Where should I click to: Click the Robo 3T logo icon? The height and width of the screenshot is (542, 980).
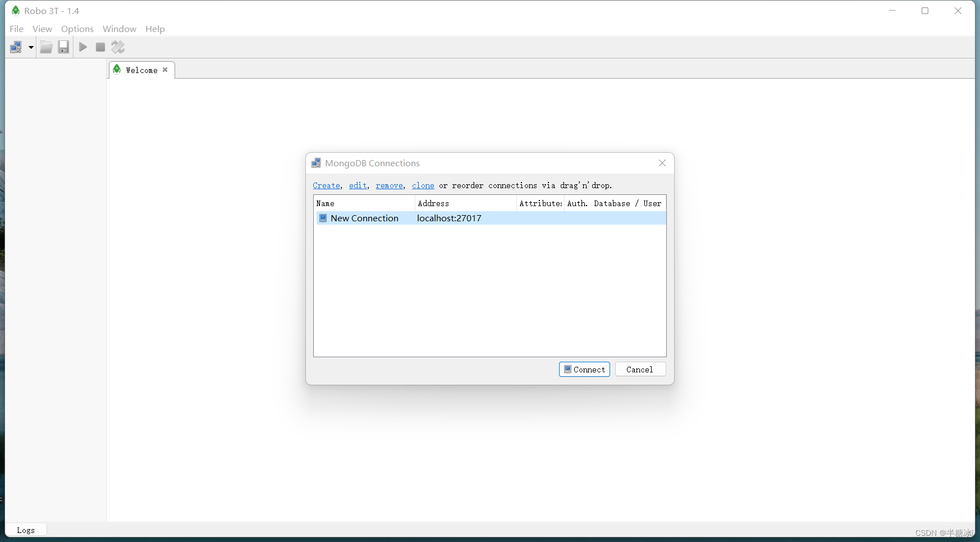(x=16, y=11)
